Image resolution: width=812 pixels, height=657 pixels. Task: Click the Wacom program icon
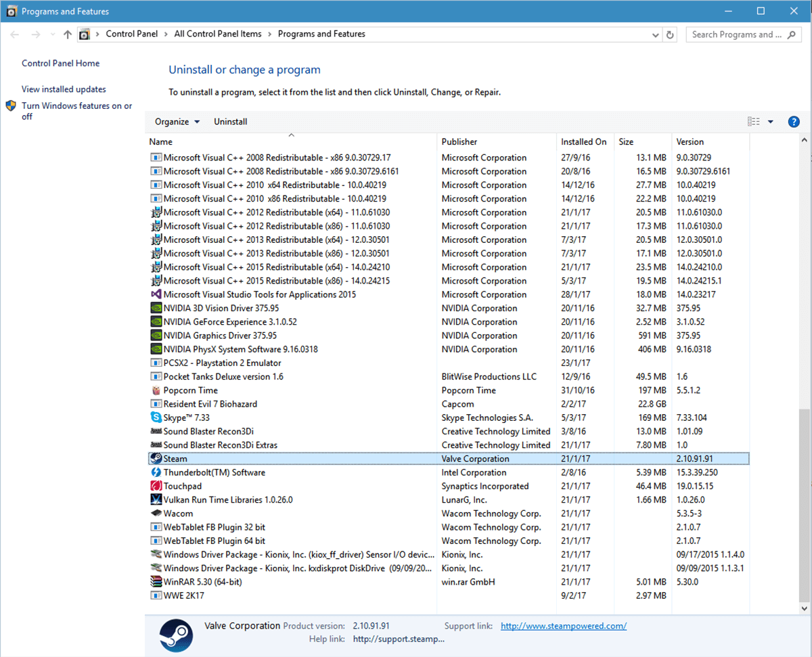[156, 514]
